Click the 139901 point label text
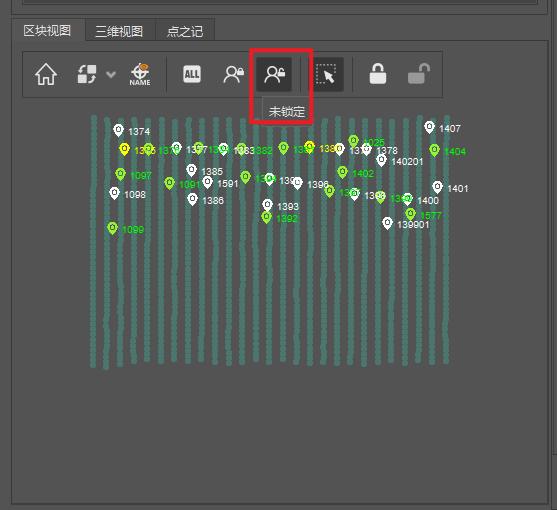 (x=413, y=225)
